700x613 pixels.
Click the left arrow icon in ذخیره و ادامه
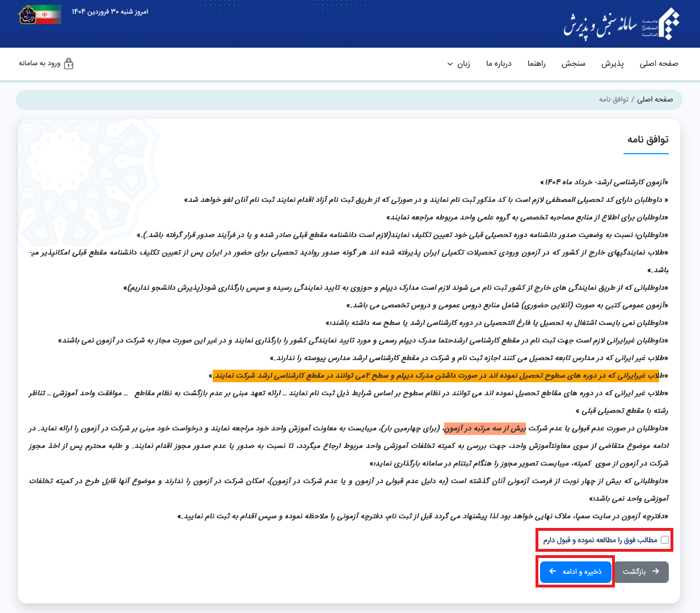pyautogui.click(x=553, y=572)
